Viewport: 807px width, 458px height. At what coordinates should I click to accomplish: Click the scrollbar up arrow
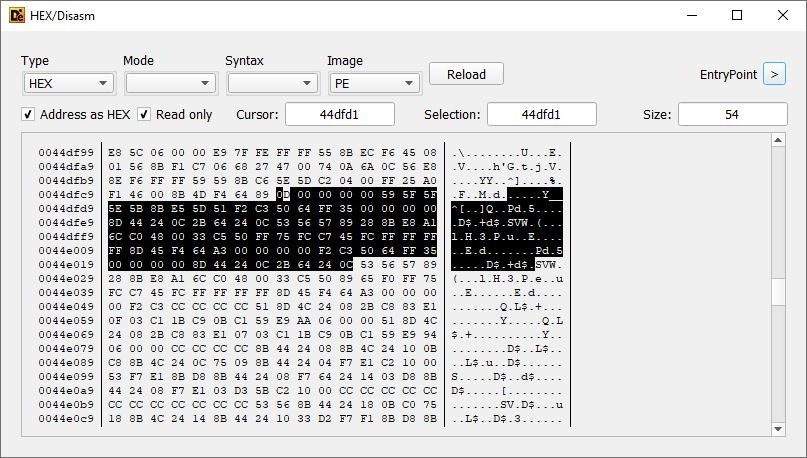pyautogui.click(x=778, y=140)
